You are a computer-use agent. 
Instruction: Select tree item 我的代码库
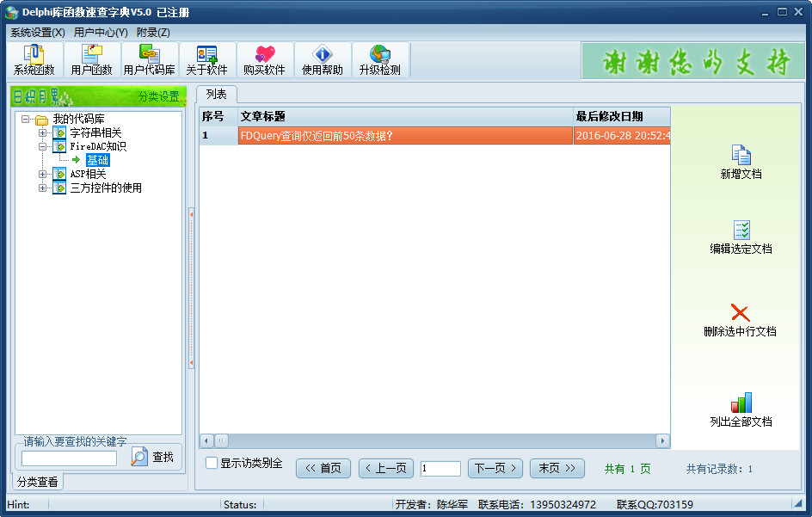[x=79, y=120]
